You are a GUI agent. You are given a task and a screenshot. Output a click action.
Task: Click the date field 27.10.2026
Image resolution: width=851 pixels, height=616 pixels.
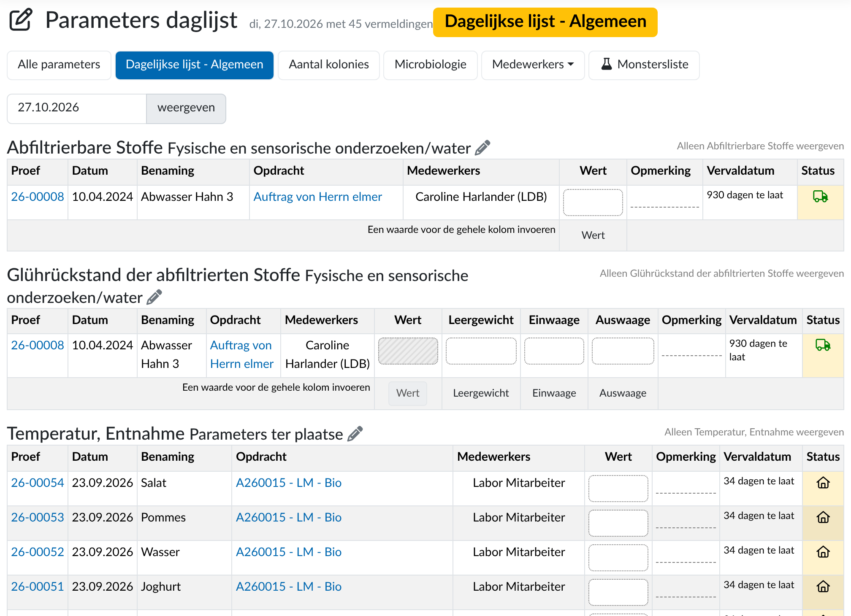click(x=77, y=108)
